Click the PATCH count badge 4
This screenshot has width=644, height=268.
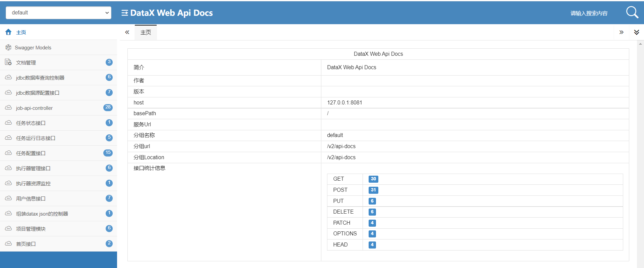(372, 223)
